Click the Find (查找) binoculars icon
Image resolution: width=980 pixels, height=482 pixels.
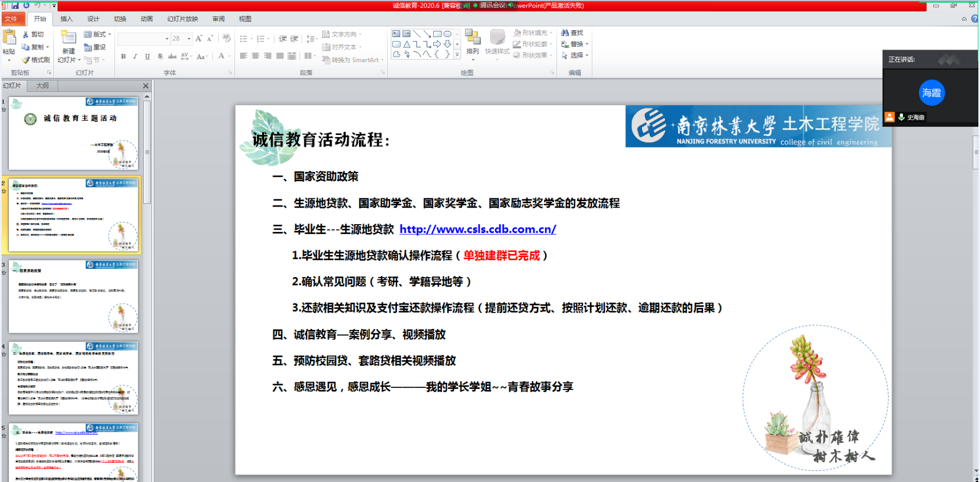[x=565, y=33]
